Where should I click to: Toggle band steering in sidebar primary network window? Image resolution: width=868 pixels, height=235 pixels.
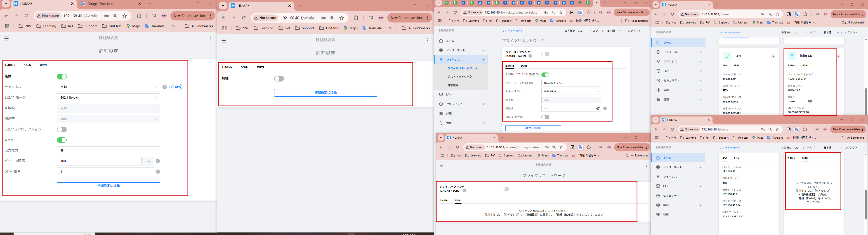click(545, 54)
